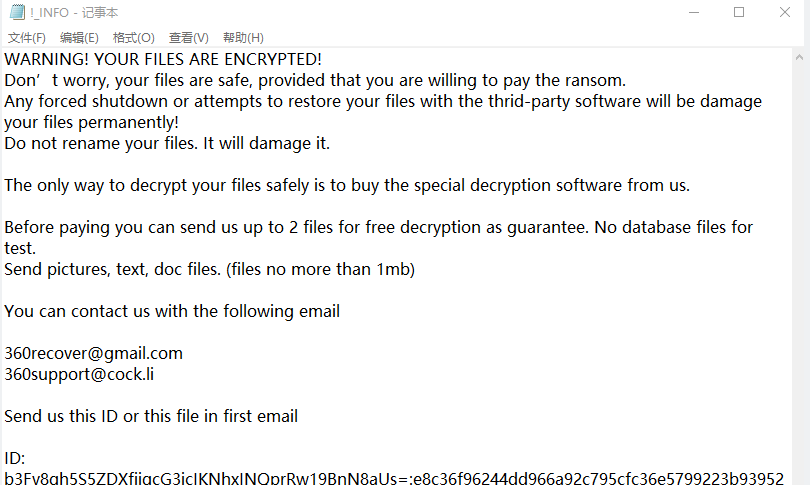Open the 格式(O) menu
This screenshot has width=810, height=485.
(133, 38)
